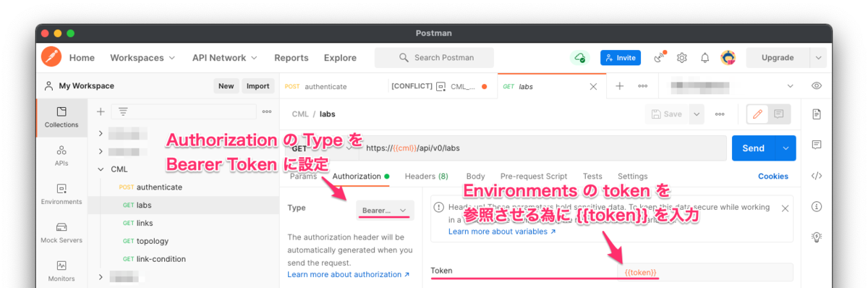Select the Environments sidebar tab
The image size is (868, 288).
(x=61, y=195)
